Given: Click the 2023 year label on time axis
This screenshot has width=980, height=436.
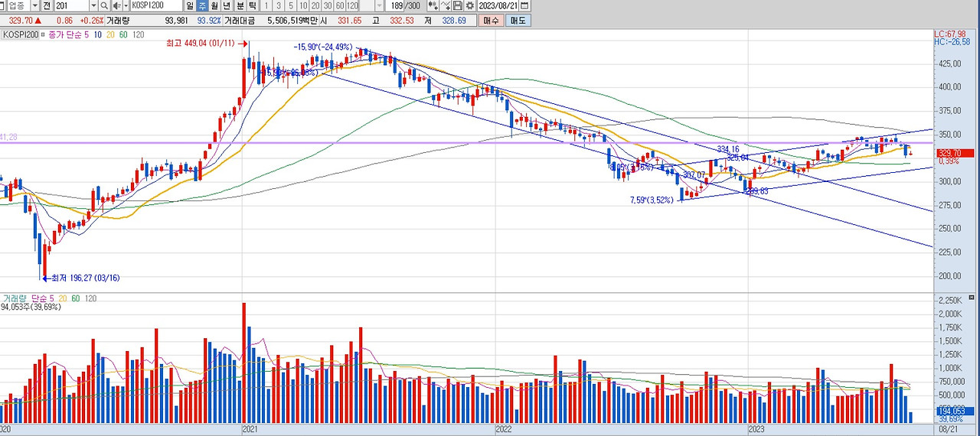Looking at the screenshot, I should click(758, 431).
